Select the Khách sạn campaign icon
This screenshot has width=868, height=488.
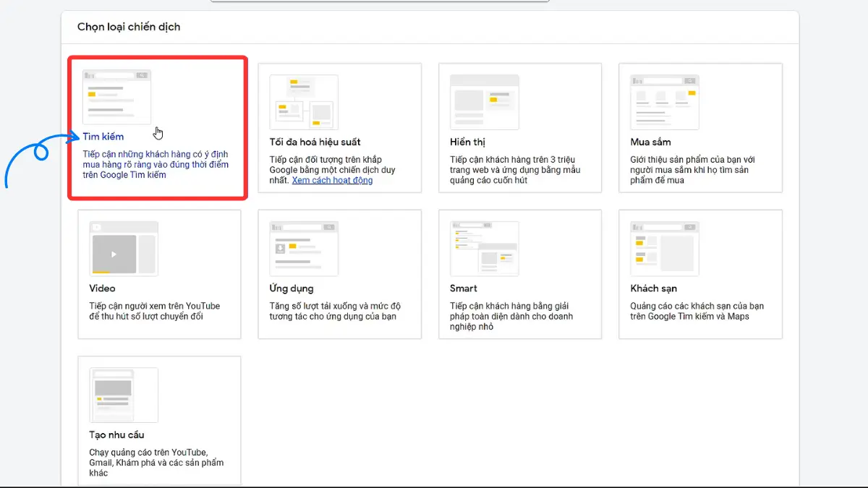(x=664, y=248)
